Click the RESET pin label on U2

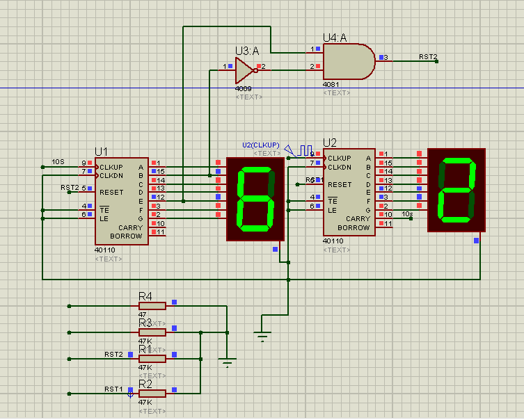coord(340,185)
